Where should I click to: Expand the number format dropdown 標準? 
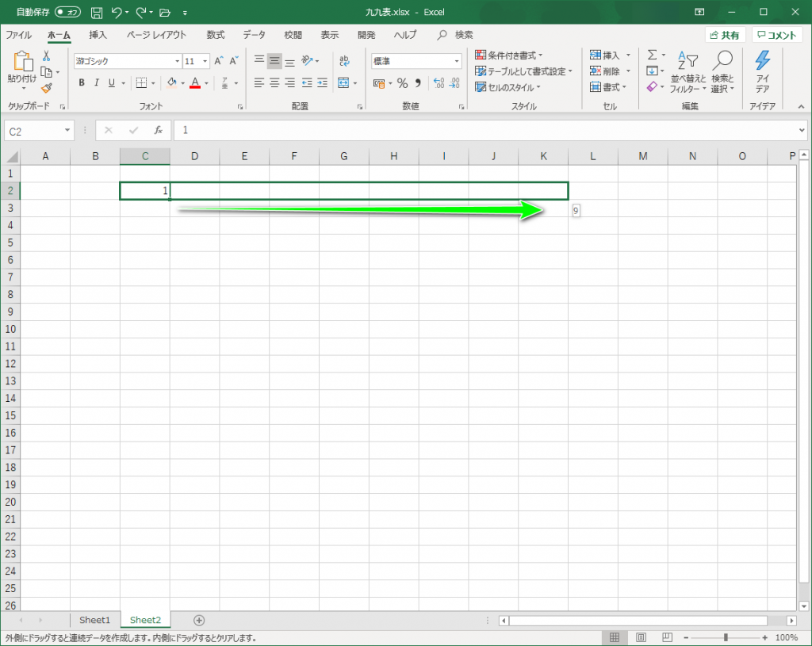(416, 61)
